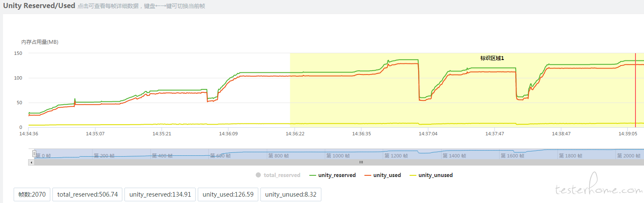Click the unity_reserved:134.91 value box
Image resolution: width=644 pixels, height=203 pixels.
click(x=160, y=194)
